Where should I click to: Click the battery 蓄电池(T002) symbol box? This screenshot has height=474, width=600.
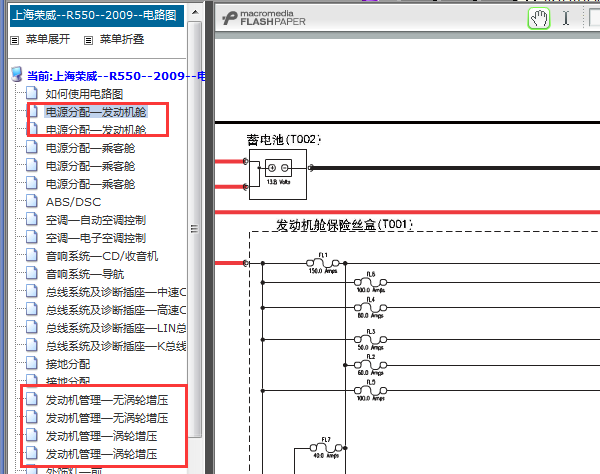point(278,174)
